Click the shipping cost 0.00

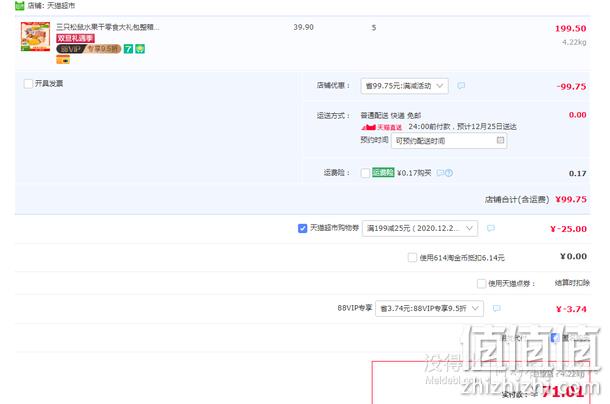577,115
